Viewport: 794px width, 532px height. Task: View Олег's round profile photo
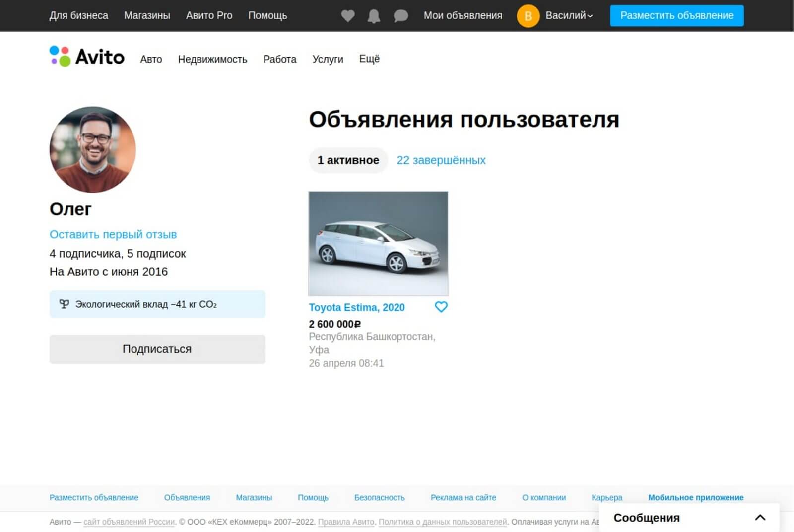coord(92,150)
